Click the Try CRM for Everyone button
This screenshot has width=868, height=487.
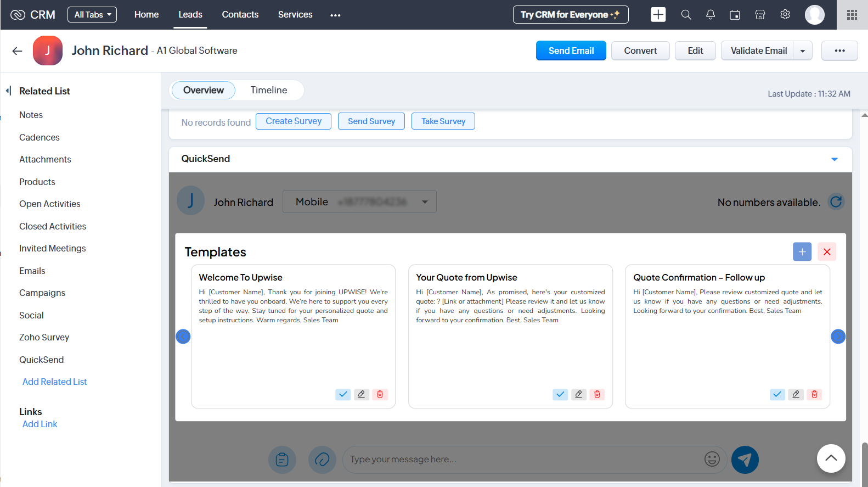tap(571, 15)
